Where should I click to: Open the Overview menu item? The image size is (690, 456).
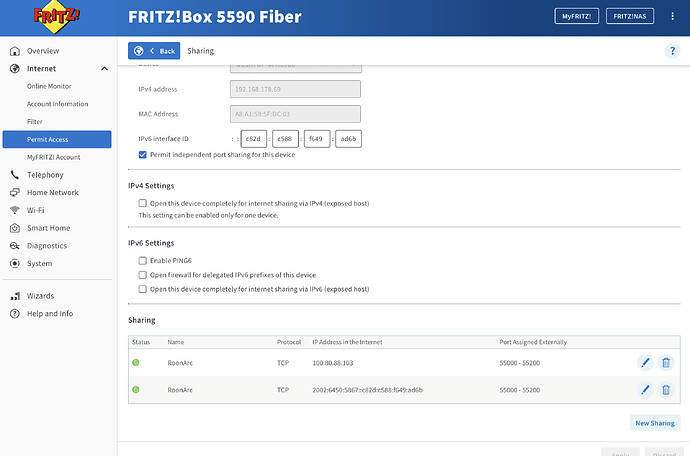43,51
